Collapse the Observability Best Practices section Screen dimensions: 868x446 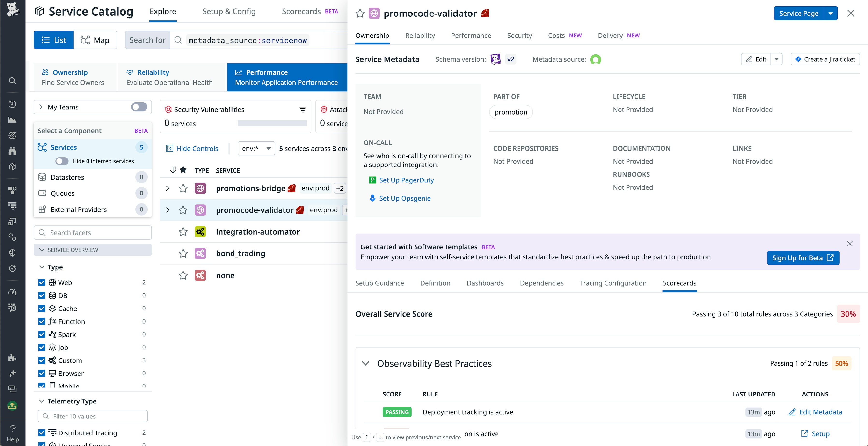tap(366, 364)
